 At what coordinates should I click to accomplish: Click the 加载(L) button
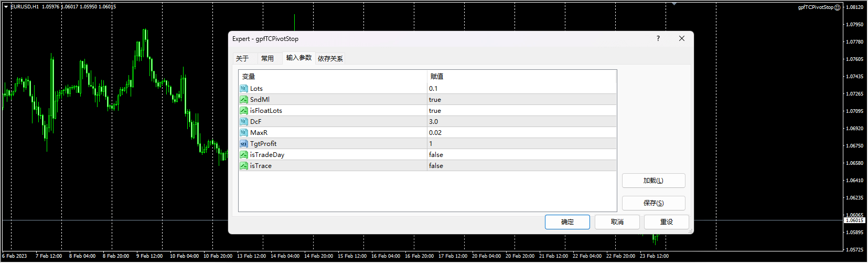pos(653,181)
